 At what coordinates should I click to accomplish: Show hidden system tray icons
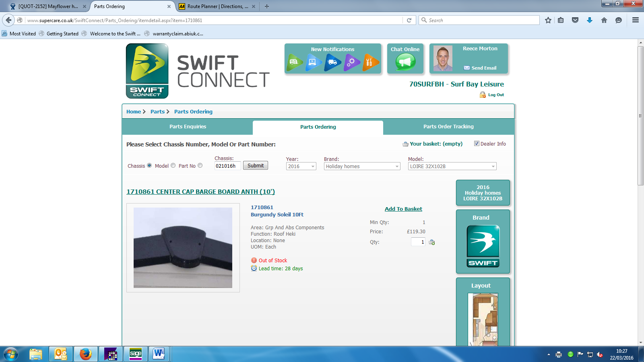point(549,354)
